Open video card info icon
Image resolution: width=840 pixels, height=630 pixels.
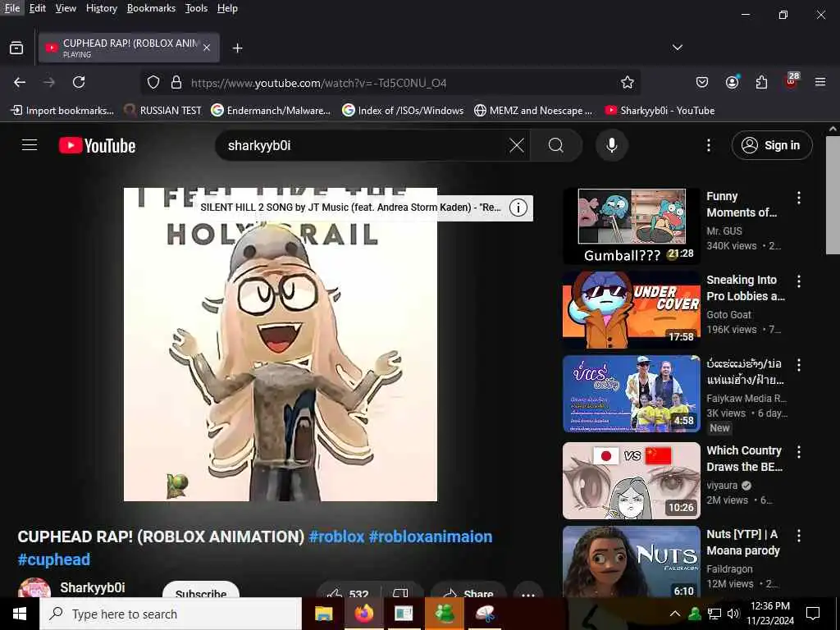pyautogui.click(x=518, y=208)
